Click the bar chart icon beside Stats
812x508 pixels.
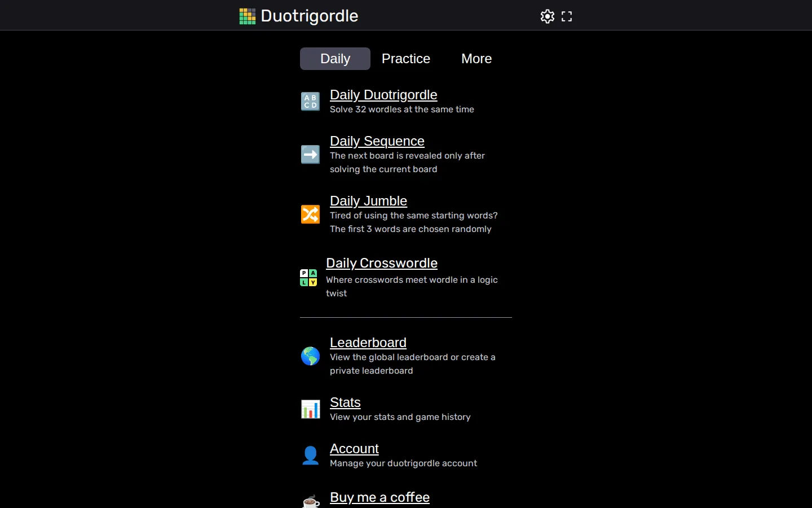pos(310,409)
